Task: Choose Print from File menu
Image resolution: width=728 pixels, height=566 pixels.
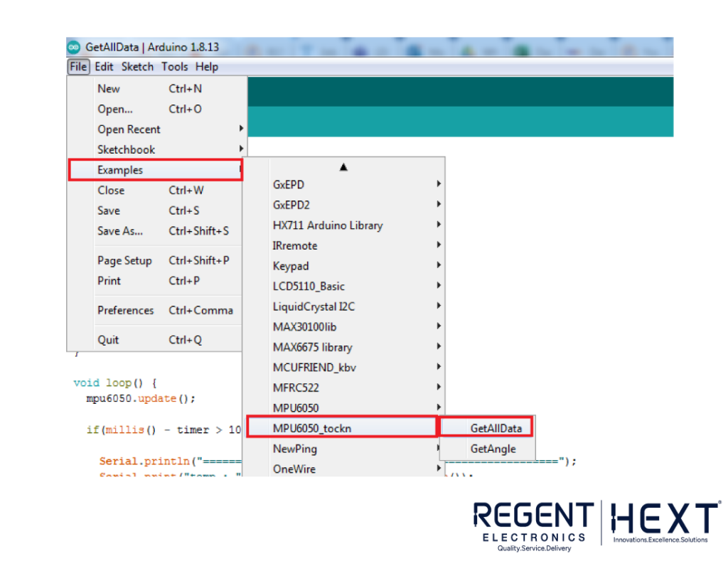Action: click(x=156, y=281)
